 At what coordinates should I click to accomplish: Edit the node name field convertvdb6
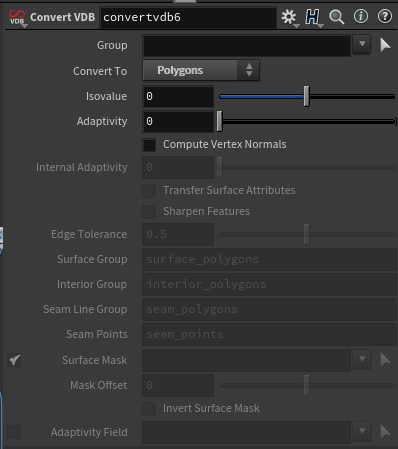[188, 17]
